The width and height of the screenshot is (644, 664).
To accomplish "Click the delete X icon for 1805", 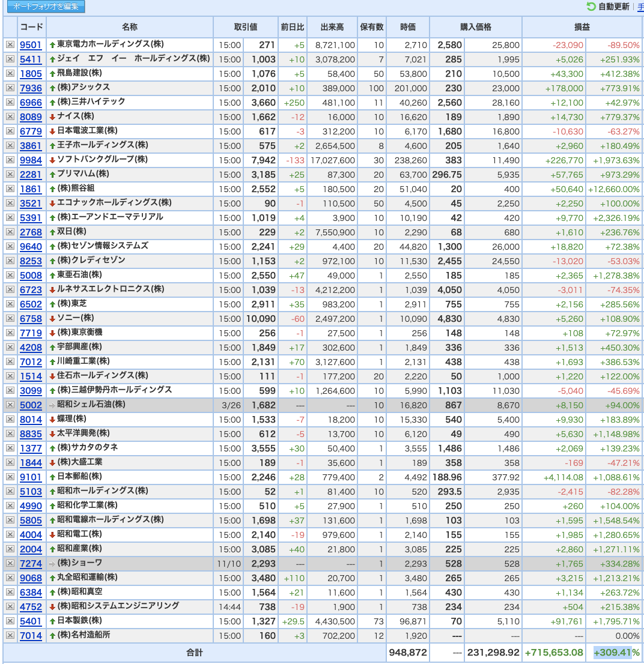I will point(10,74).
